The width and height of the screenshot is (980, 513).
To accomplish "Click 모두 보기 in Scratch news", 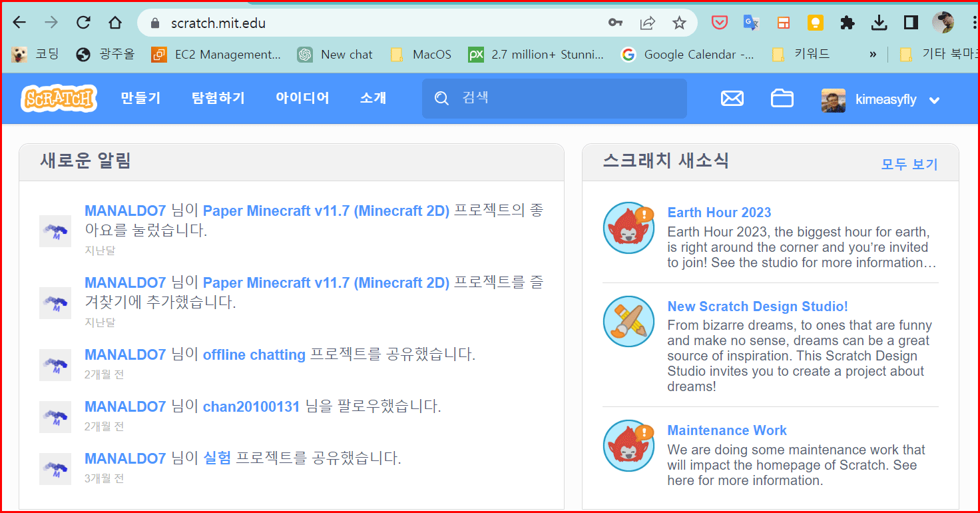I will click(x=909, y=164).
